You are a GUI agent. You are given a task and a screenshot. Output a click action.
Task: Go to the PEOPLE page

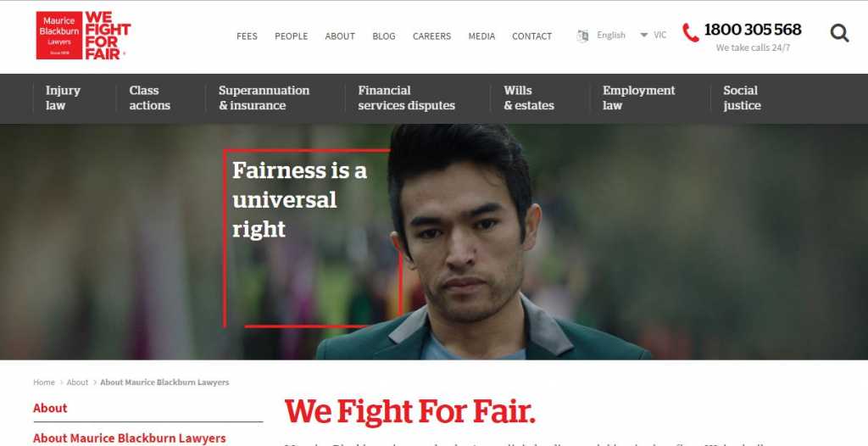tap(292, 36)
